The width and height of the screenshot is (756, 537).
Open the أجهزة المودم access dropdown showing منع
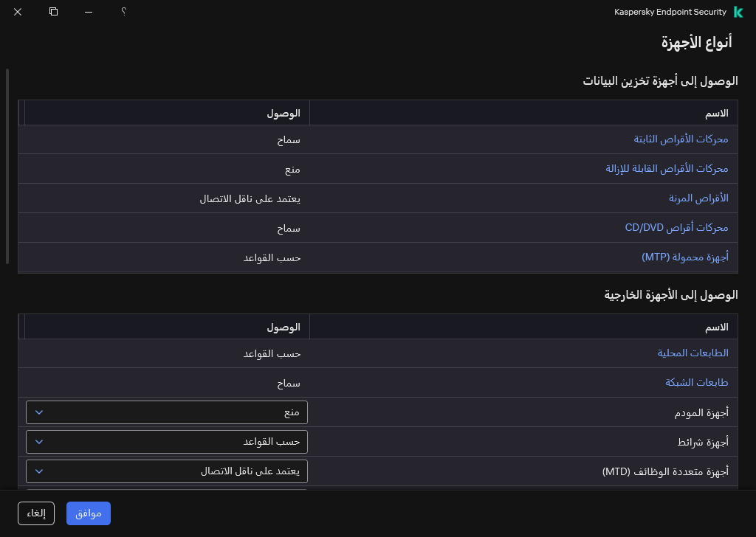[x=166, y=412]
